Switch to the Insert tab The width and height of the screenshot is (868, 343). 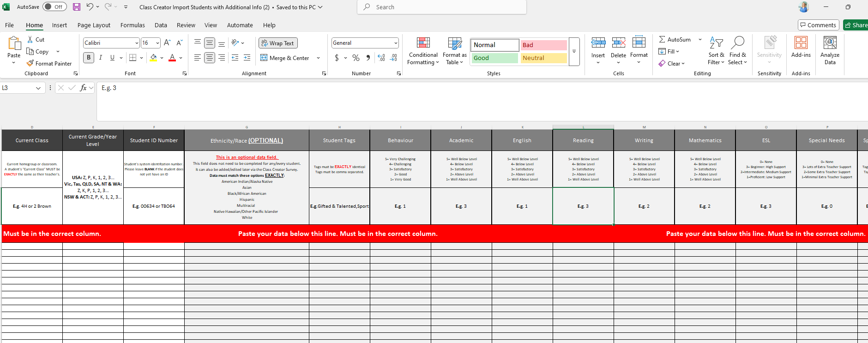[x=60, y=25]
